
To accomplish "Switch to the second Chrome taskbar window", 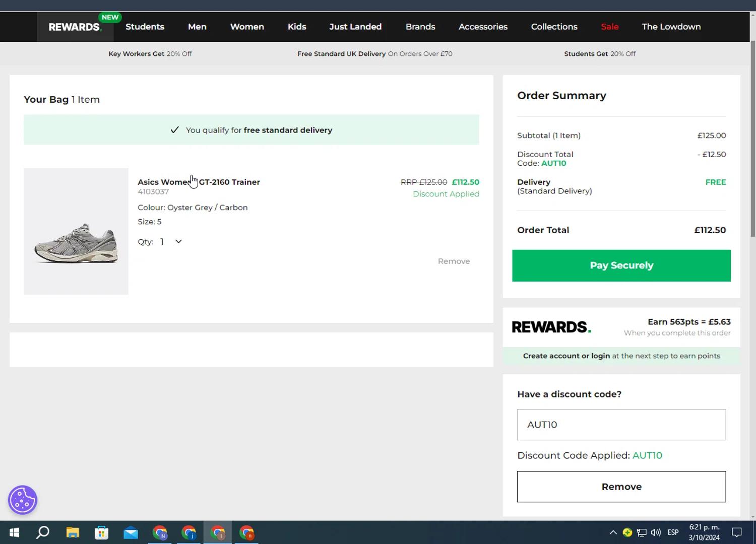I will pyautogui.click(x=189, y=532).
